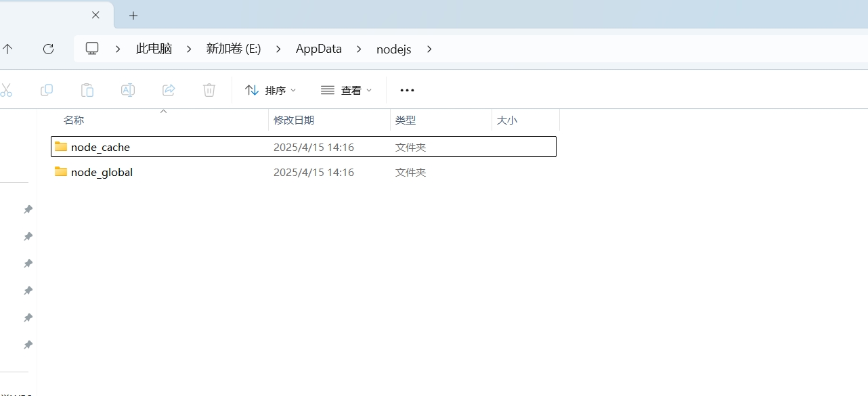This screenshot has width=868, height=396.
Task: Refresh the current folder view
Action: (x=48, y=49)
